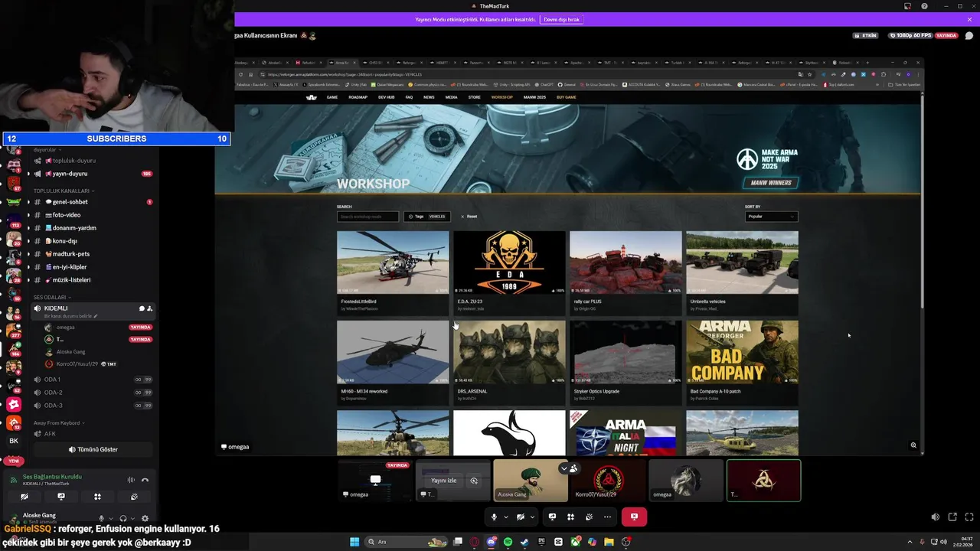Mute microphone in the call control bar

(x=494, y=517)
